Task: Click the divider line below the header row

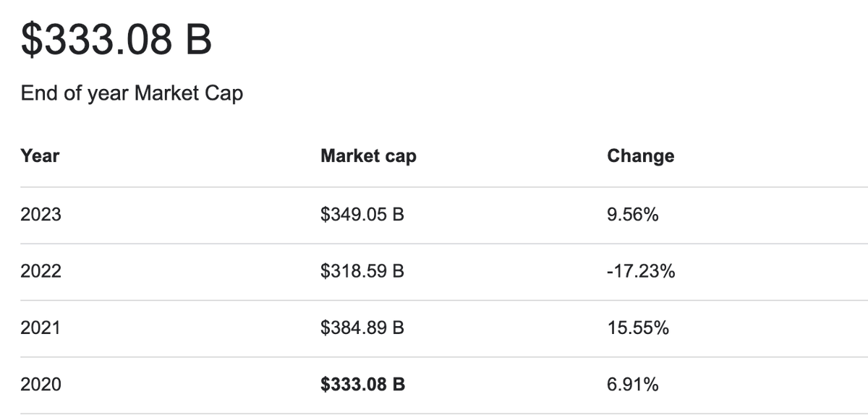Action: point(434,187)
